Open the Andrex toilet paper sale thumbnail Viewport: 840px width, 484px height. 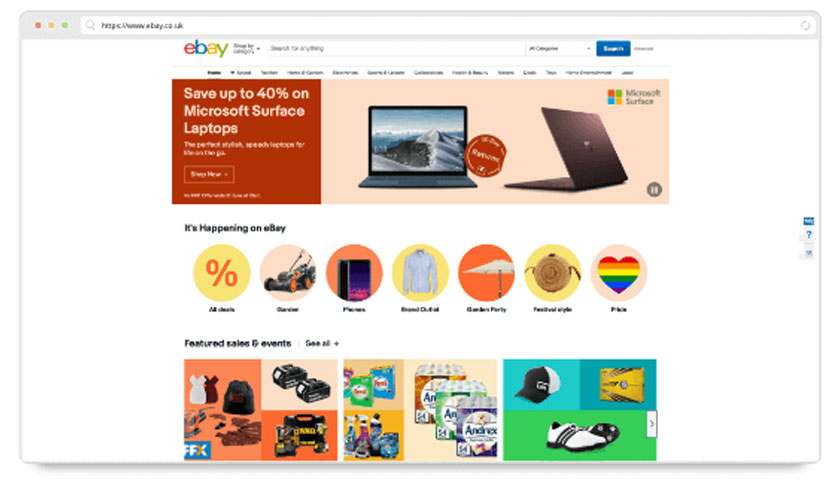[x=451, y=409]
